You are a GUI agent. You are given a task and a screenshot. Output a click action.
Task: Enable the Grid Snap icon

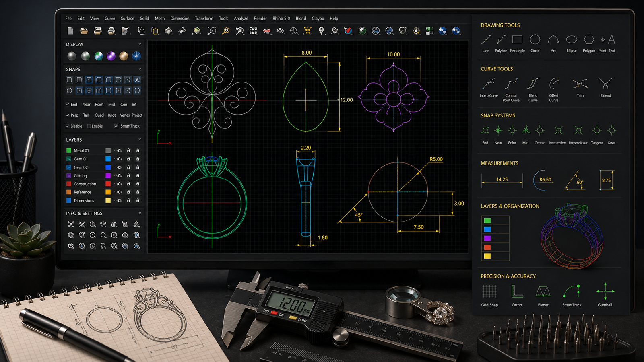coord(489,291)
